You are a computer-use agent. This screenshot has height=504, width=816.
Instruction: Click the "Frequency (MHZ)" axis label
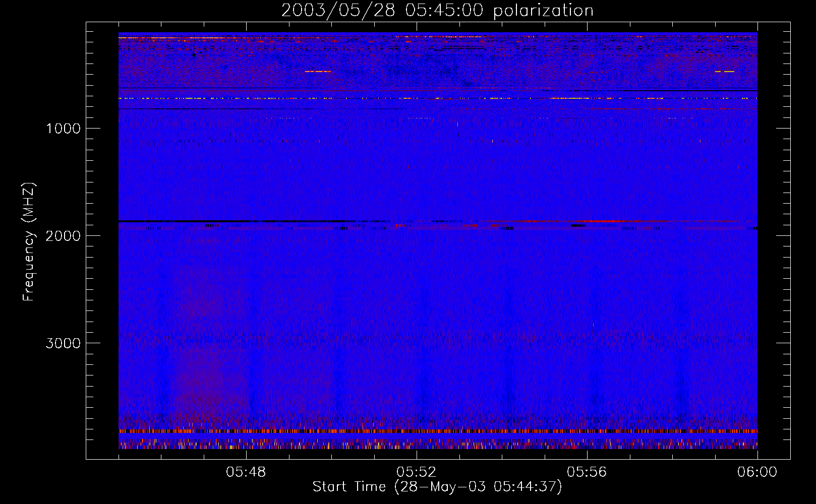click(x=29, y=242)
